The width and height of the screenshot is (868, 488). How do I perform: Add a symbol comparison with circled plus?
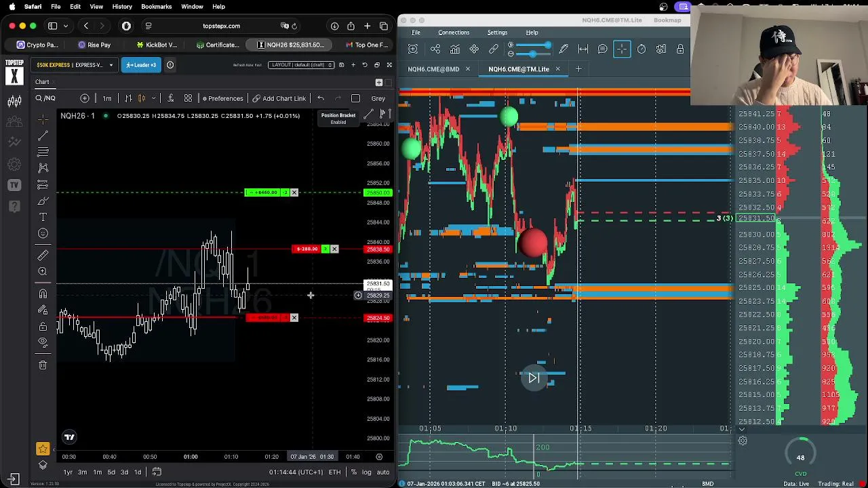[85, 98]
